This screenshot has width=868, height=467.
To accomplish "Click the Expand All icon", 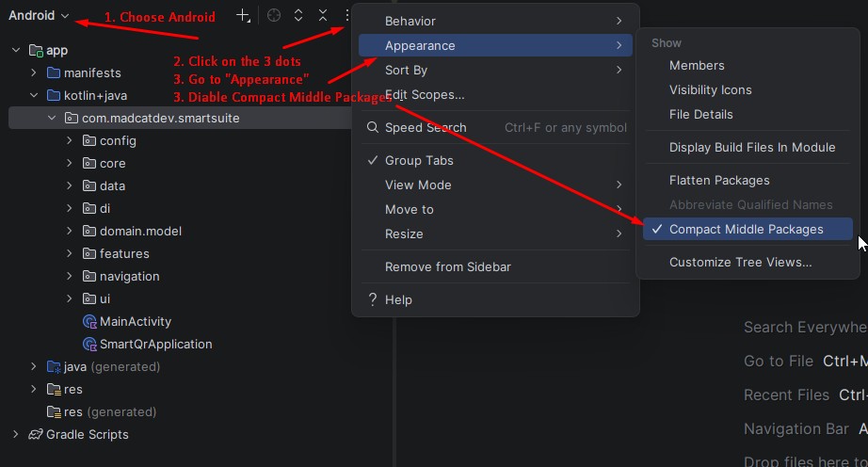I will [x=298, y=15].
